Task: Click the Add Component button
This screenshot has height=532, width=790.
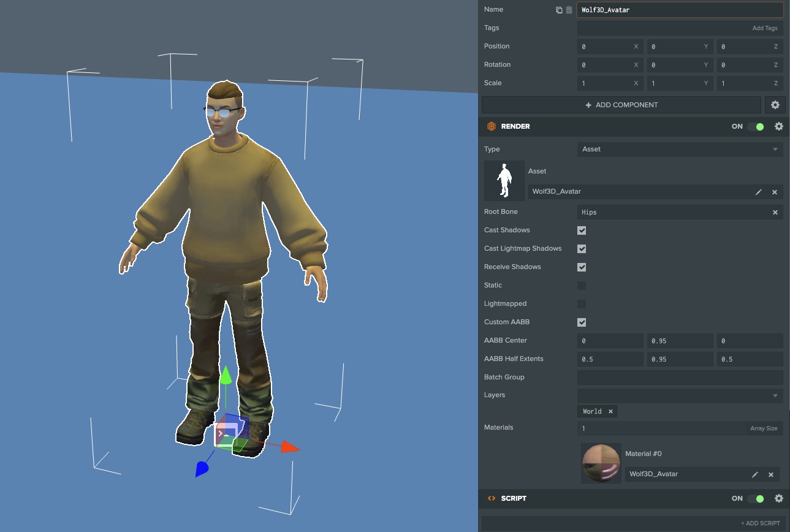Action: tap(621, 105)
